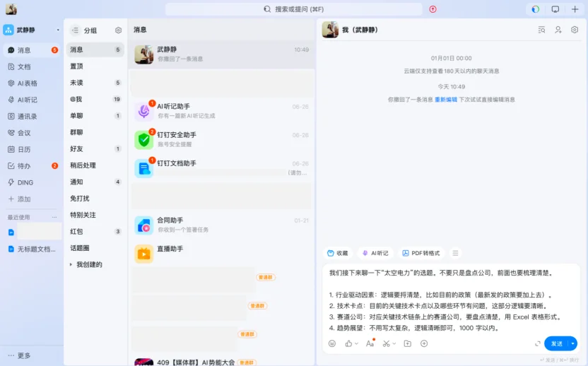This screenshot has height=366, width=588.
Task: Open 通讯录 contacts in the sidebar
Action: pyautogui.click(x=32, y=117)
